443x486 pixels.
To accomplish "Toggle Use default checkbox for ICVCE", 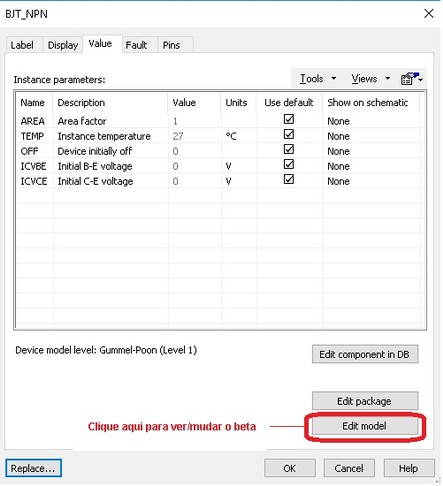I will coord(289,179).
